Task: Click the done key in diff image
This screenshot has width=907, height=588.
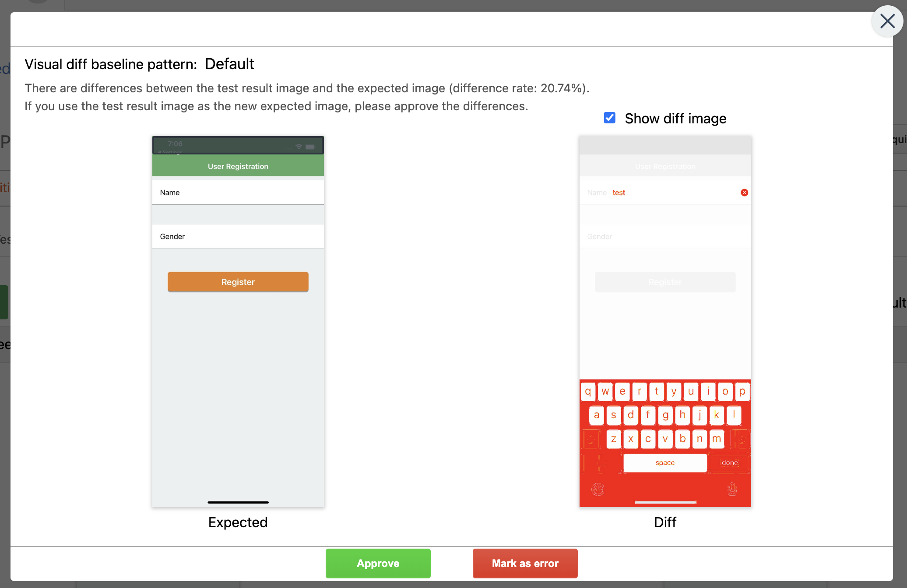Action: (730, 462)
